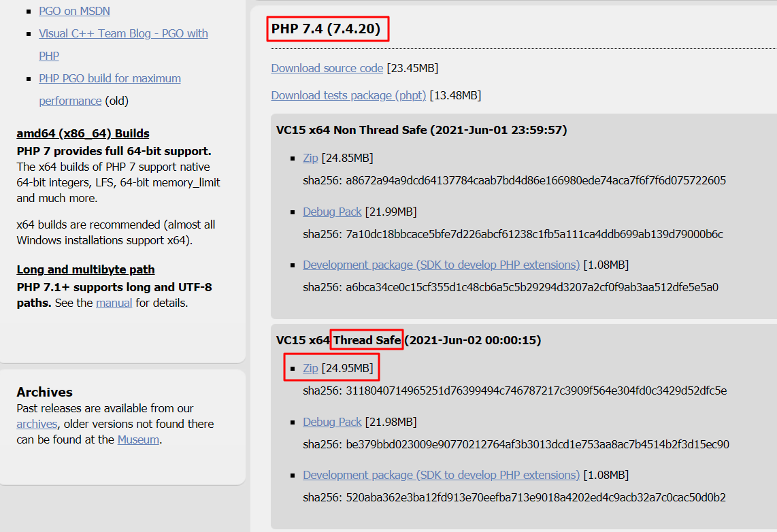
Task: Open Development package link under Thread Safe
Action: pos(441,475)
